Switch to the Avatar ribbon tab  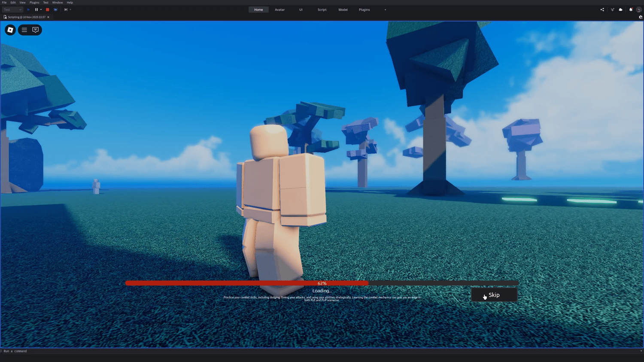pos(279,9)
